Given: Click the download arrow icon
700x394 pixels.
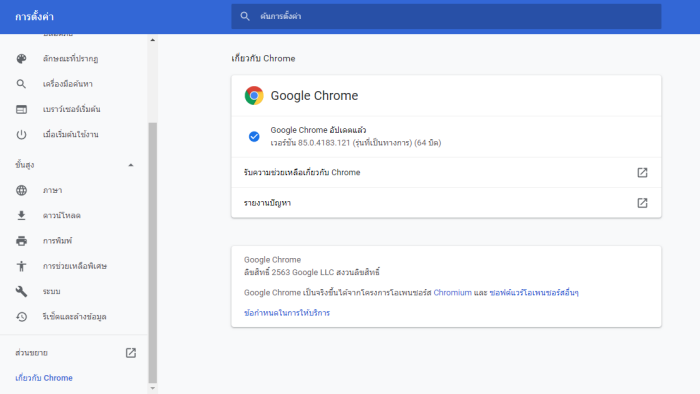Looking at the screenshot, I should [x=21, y=216].
